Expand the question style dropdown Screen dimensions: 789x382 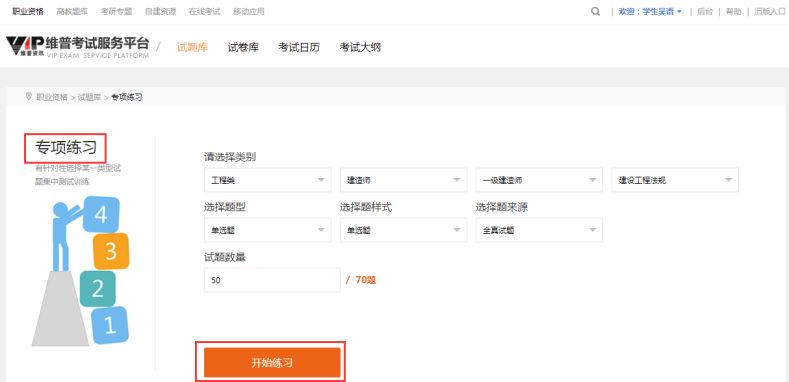point(404,230)
